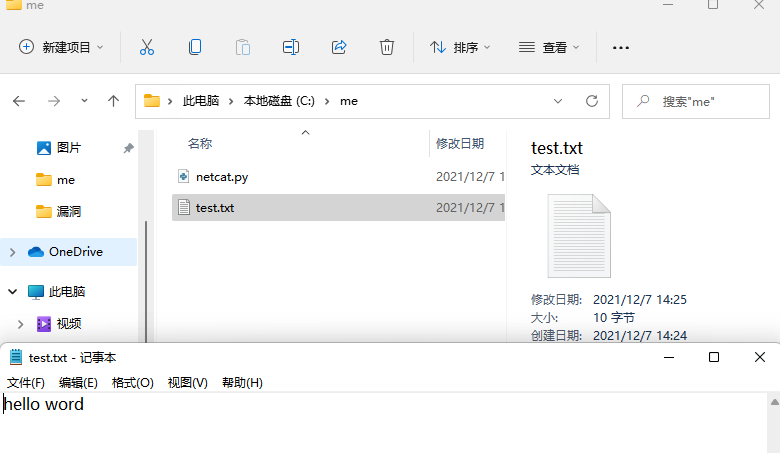Viewport: 780px width, 453px height.
Task: Click the 文本文档 file type label
Action: (555, 170)
